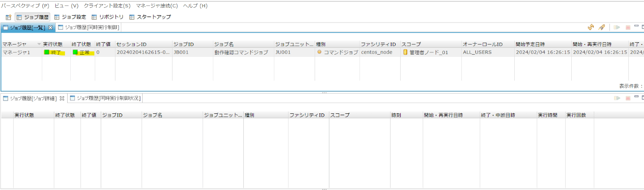This screenshot has width=644, height=190.
Task: Click the 管理者ノード_01 scope cell
Action: coord(431,52)
